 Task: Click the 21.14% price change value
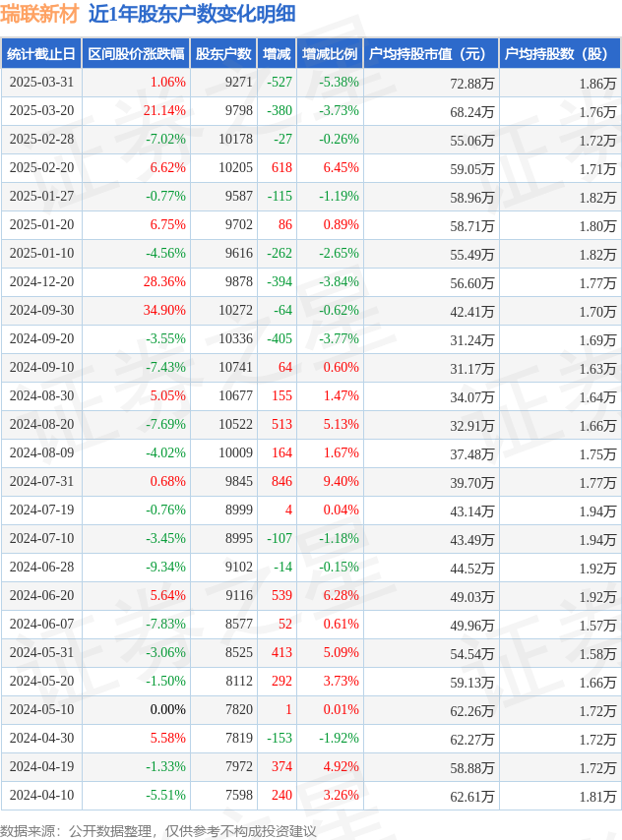tap(164, 111)
